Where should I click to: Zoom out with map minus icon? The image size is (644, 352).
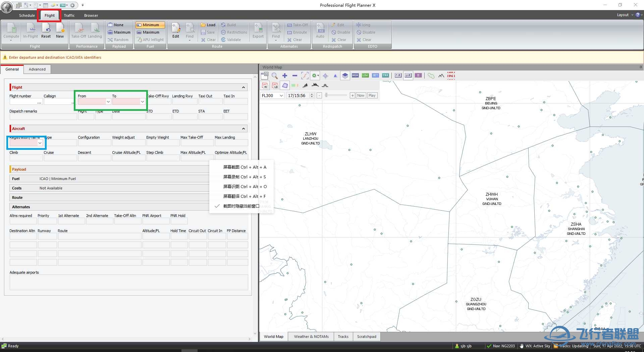tap(294, 76)
